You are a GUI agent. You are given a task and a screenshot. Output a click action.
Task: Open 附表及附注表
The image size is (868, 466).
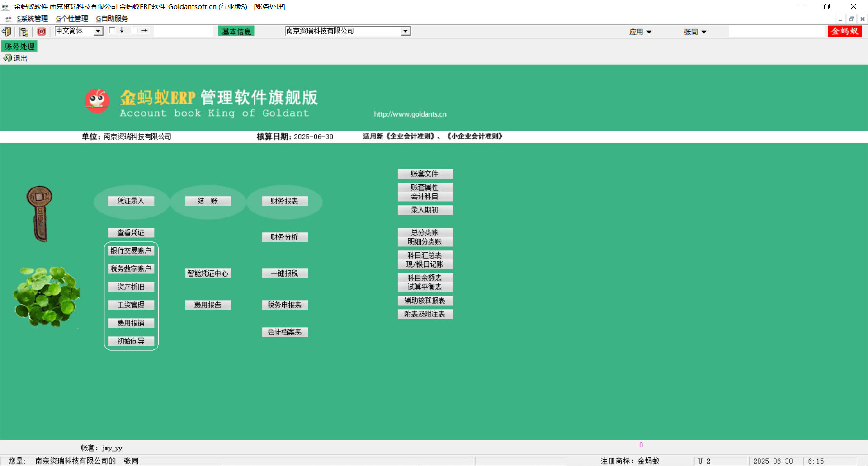(425, 314)
